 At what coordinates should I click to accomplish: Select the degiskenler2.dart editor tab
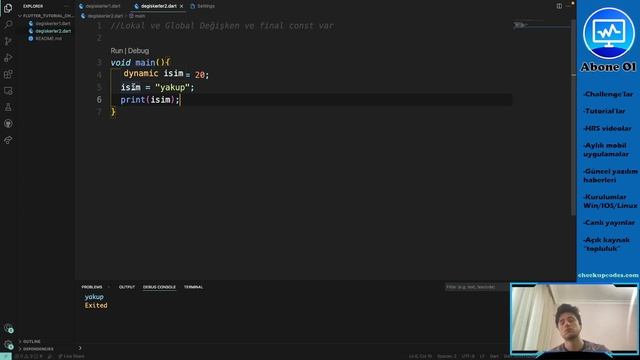click(x=158, y=6)
